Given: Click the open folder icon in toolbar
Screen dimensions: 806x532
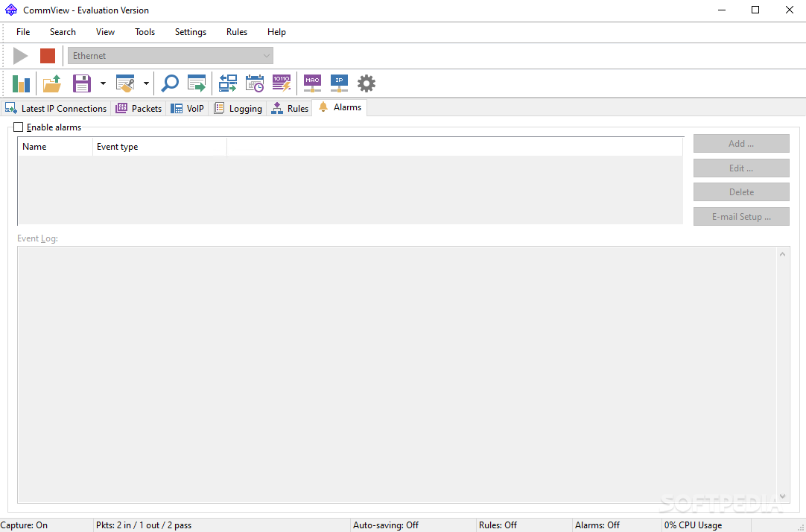Looking at the screenshot, I should 52,83.
